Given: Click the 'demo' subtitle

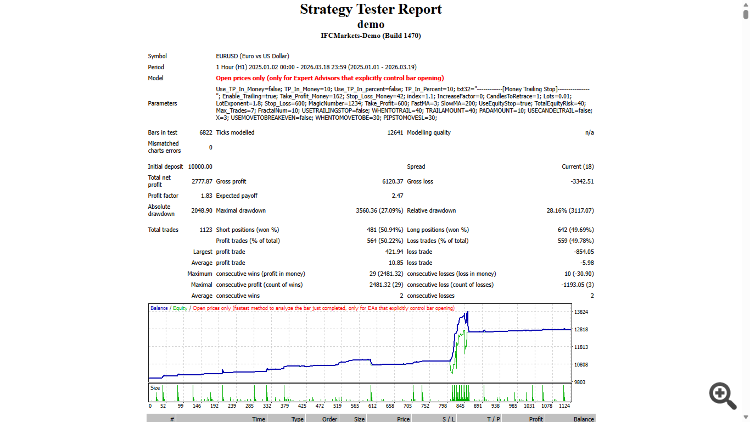Looking at the screenshot, I should click(371, 24).
